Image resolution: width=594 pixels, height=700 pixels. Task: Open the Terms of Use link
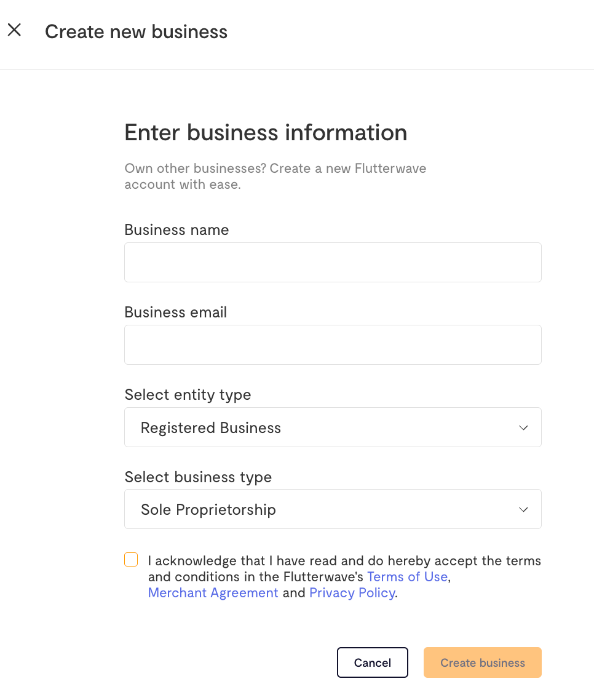pyautogui.click(x=407, y=577)
